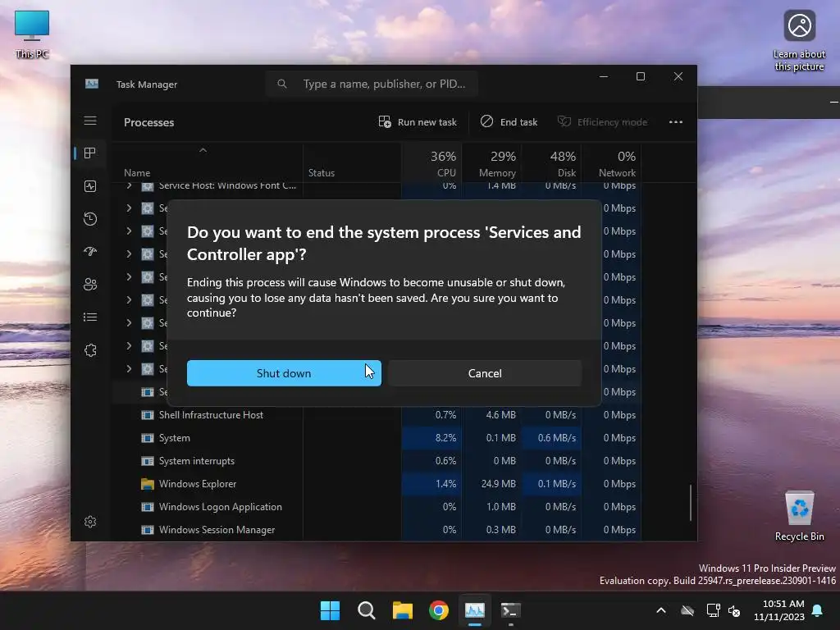Click the 24.9 MB memory value
Image resolution: width=840 pixels, height=630 pixels.
[x=499, y=484]
